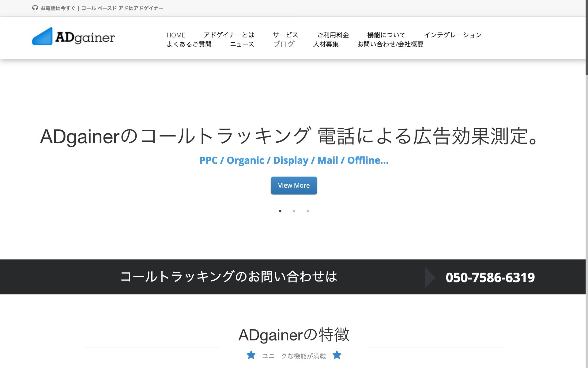The image size is (588, 368).
Task: Open 機能について menu item
Action: [386, 35]
